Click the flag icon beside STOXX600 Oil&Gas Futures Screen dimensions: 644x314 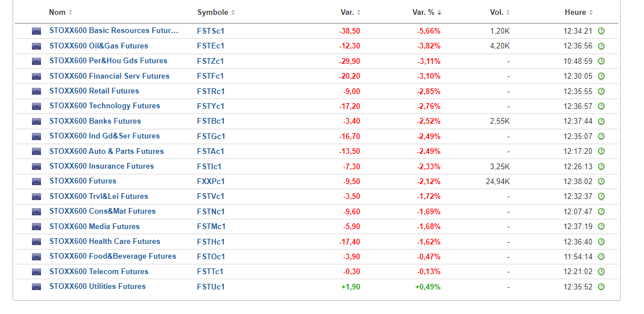[x=36, y=46]
